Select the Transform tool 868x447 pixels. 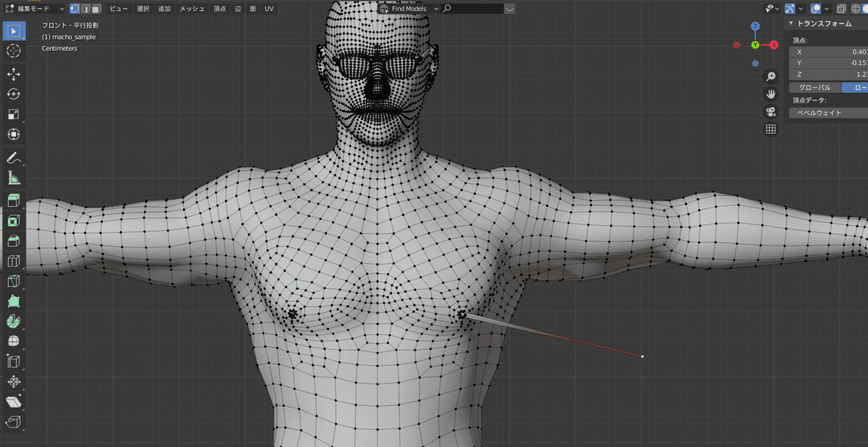pos(14,135)
